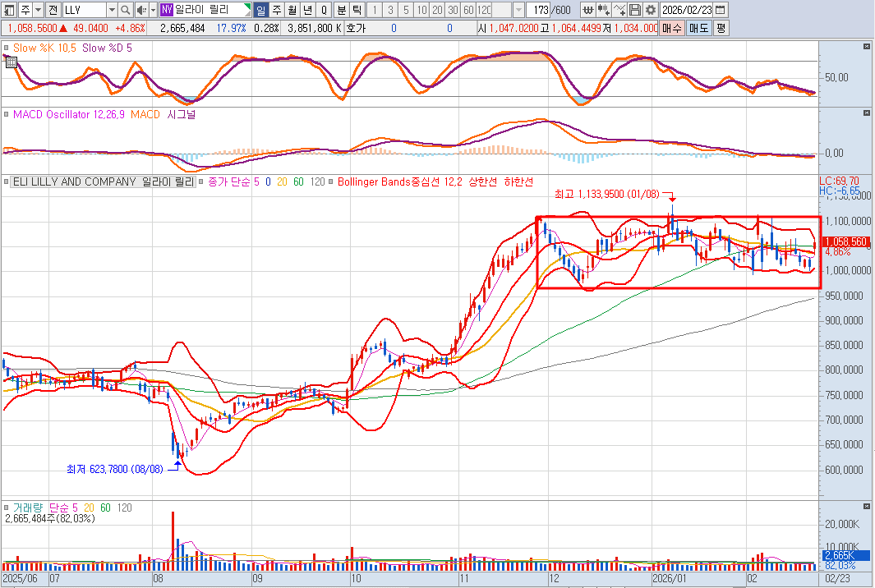Expand the minute interval dropdown arrow
Viewport: 875px width, 588px height.
tap(518, 10)
